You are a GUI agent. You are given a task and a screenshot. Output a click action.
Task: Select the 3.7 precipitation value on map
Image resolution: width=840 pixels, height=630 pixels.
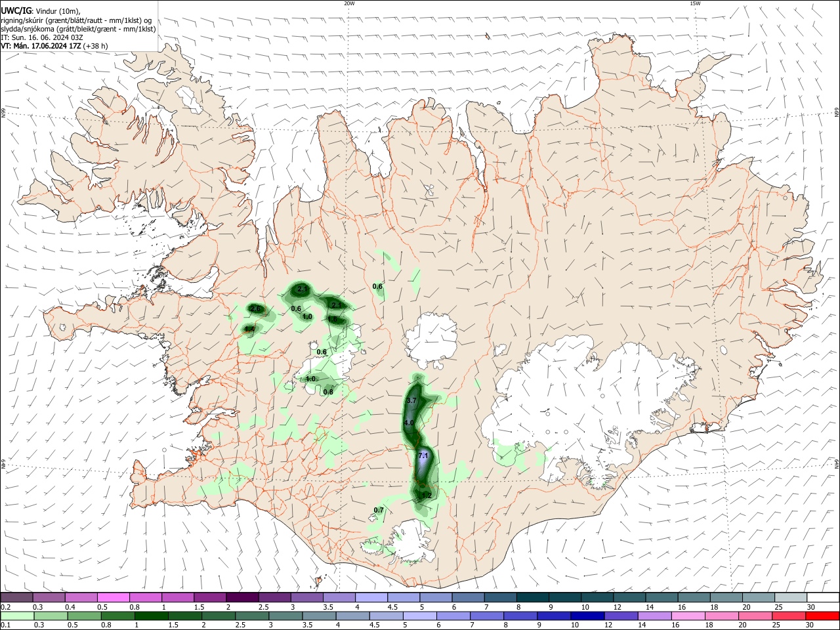click(x=411, y=400)
